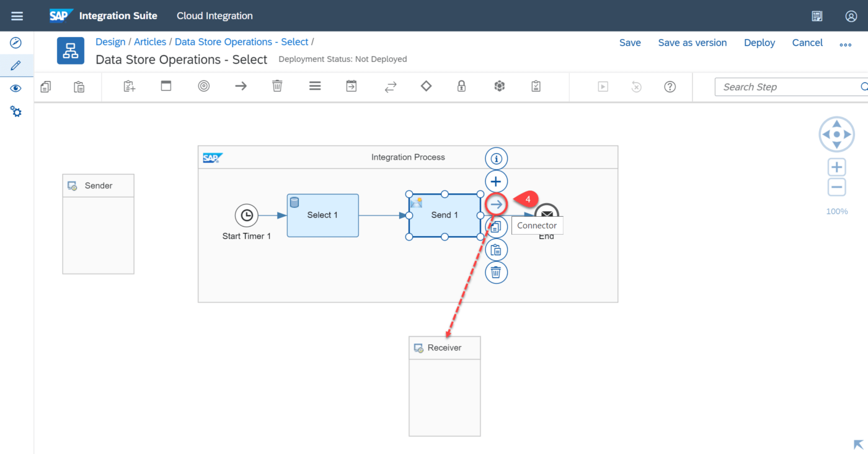Screen dimensions: 868x454
Task: Pan canvas down with navigation arrow
Action: (x=837, y=146)
